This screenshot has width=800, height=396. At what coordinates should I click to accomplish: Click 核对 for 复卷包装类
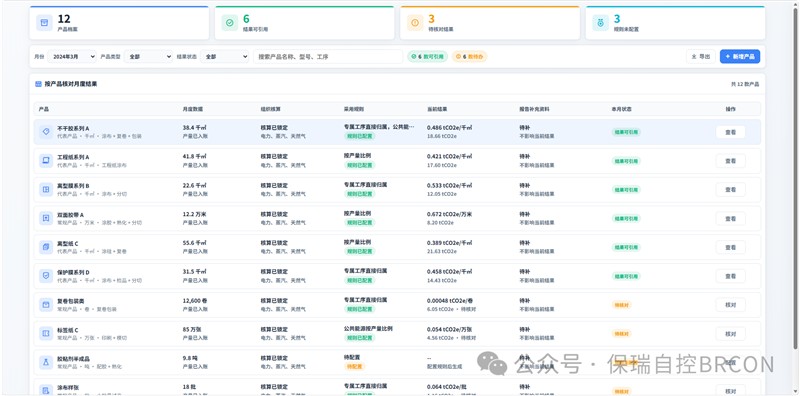coord(731,305)
